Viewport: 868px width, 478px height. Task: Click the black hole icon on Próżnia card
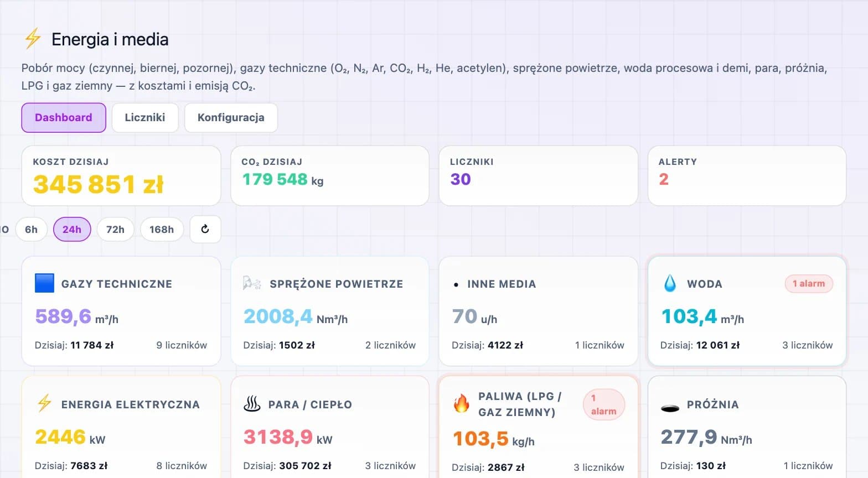click(x=670, y=409)
